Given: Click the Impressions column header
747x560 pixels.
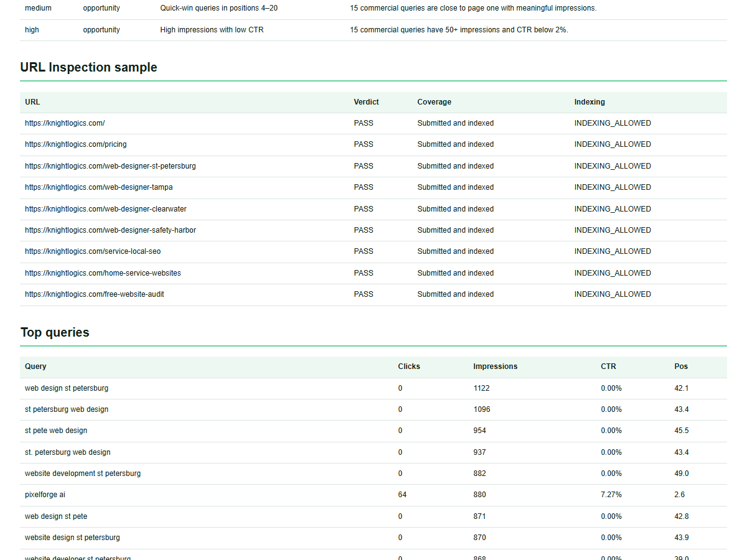Looking at the screenshot, I should (x=496, y=366).
